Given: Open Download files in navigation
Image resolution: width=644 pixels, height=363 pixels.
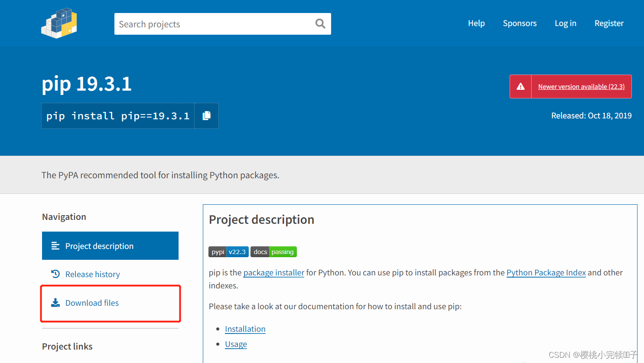Looking at the screenshot, I should [92, 303].
